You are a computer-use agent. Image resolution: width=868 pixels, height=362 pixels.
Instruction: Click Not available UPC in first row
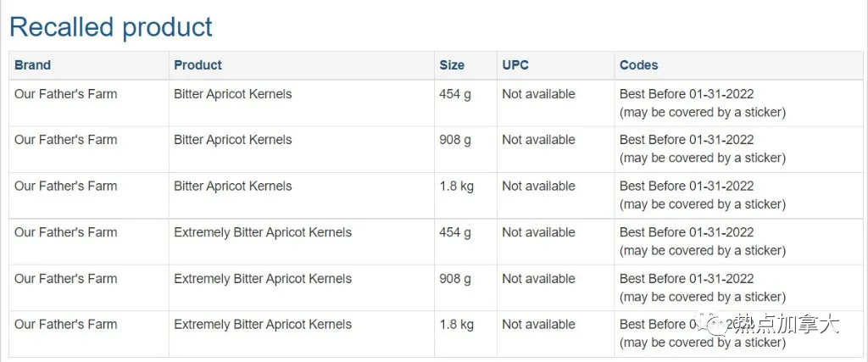(x=538, y=94)
